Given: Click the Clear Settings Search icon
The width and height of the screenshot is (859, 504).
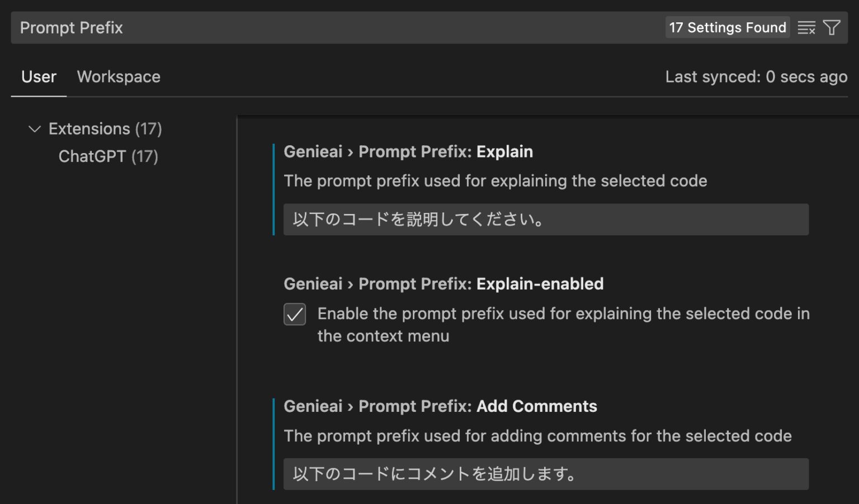Looking at the screenshot, I should [806, 27].
